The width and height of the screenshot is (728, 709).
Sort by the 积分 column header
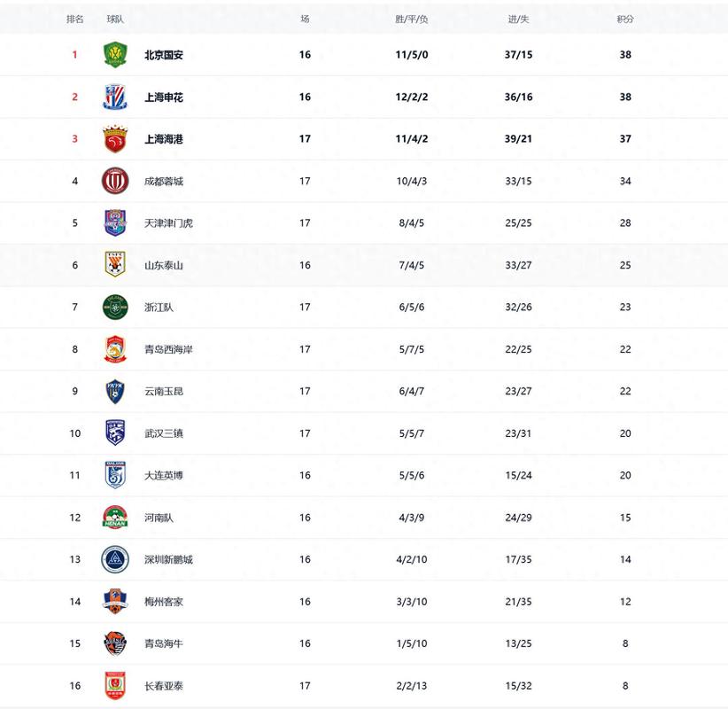pos(625,19)
